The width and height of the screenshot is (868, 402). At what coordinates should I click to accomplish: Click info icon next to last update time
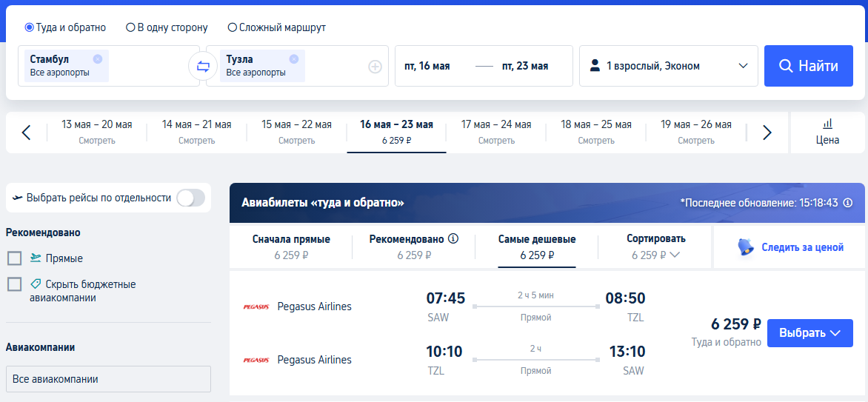[848, 203]
